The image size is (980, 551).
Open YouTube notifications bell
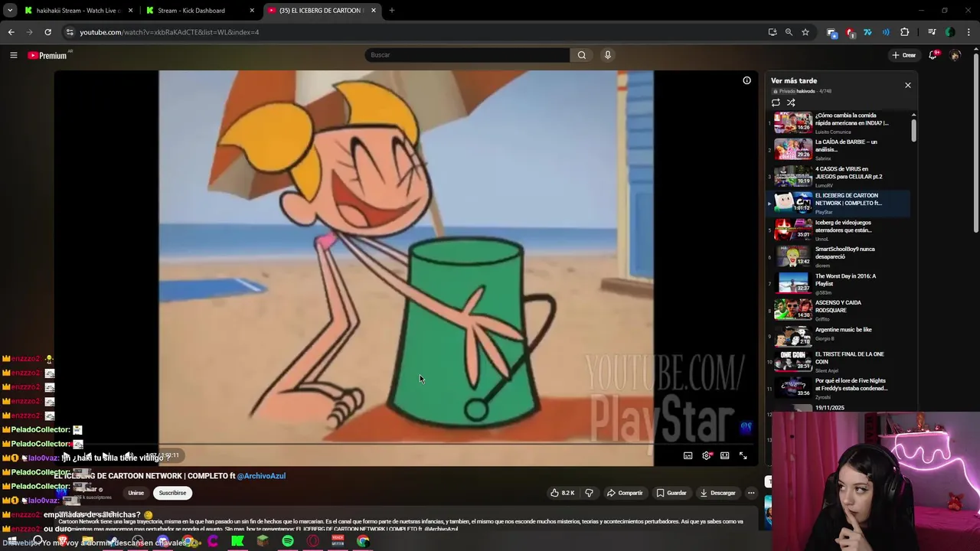(x=933, y=55)
